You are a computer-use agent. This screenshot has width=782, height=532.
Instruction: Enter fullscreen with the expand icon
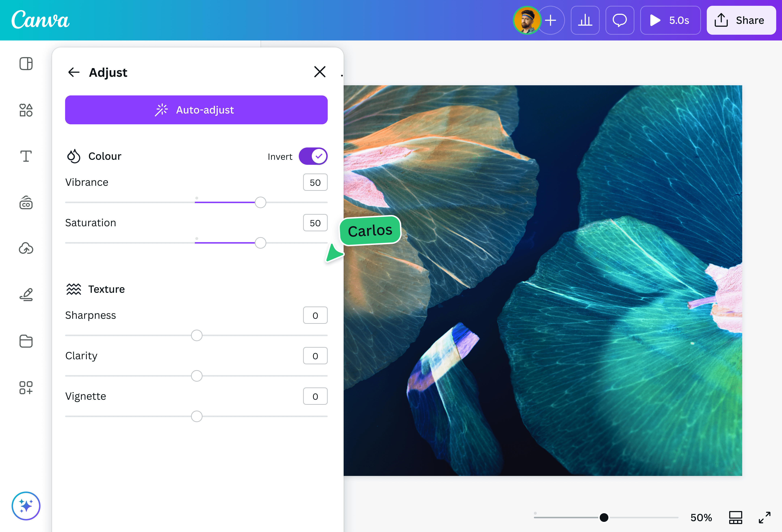coord(765,518)
